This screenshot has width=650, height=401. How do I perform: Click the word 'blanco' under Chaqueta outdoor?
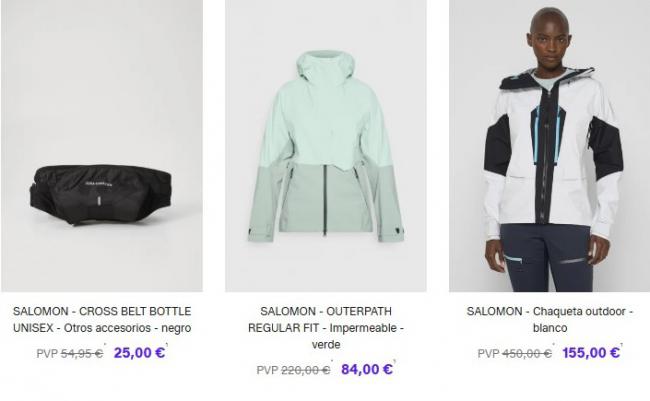click(x=550, y=328)
